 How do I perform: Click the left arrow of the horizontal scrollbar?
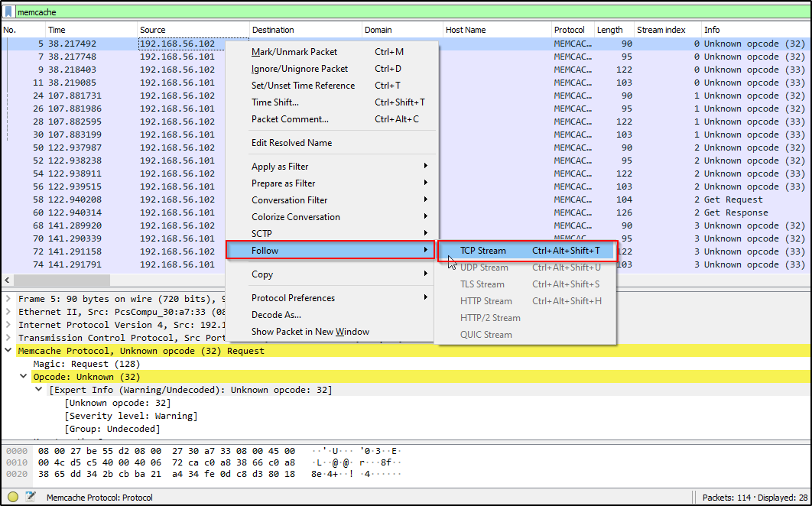8,281
